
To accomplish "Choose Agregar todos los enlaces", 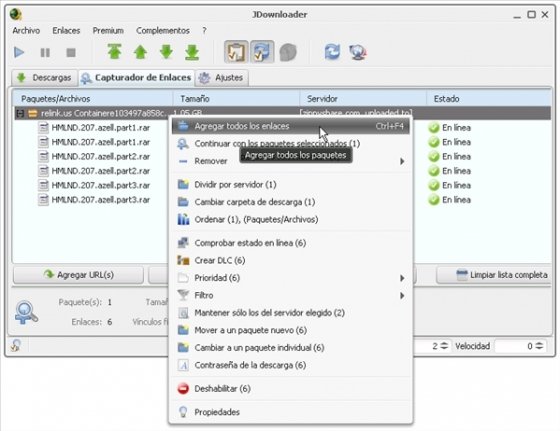I will click(290, 126).
